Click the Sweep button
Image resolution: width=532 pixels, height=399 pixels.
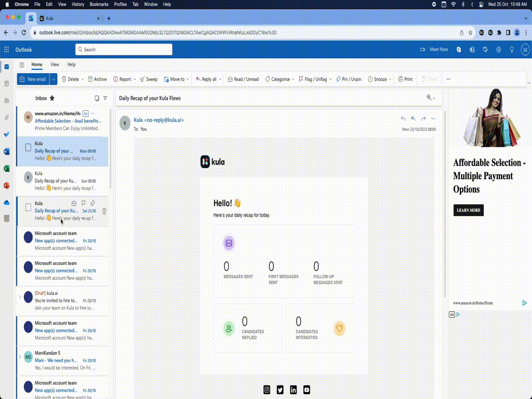(149, 79)
